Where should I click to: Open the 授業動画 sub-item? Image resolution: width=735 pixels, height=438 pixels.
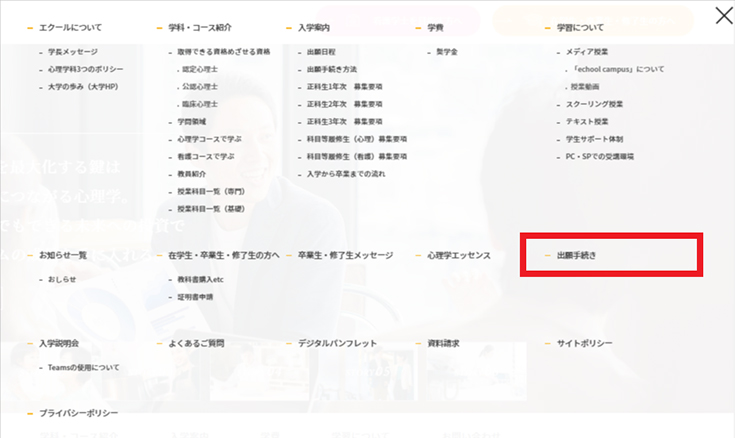585,86
